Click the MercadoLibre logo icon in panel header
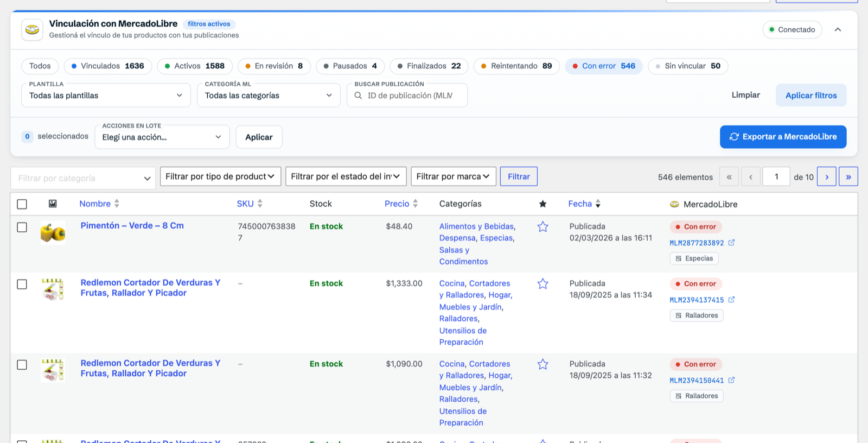This screenshot has width=868, height=443. click(x=33, y=30)
